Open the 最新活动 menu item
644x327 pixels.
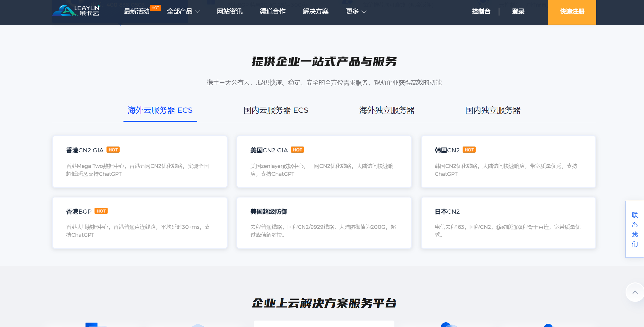[136, 11]
